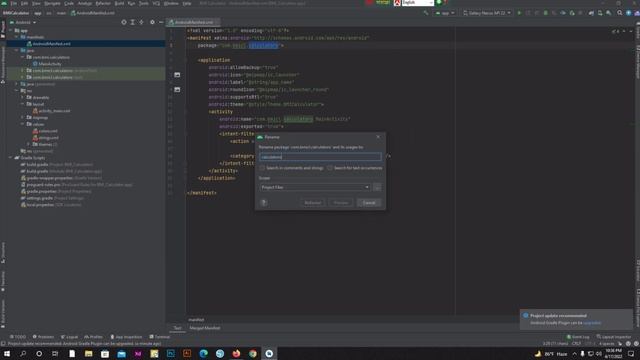Image resolution: width=640 pixels, height=360 pixels.
Task: Open the Build menu
Action: click(119, 3)
